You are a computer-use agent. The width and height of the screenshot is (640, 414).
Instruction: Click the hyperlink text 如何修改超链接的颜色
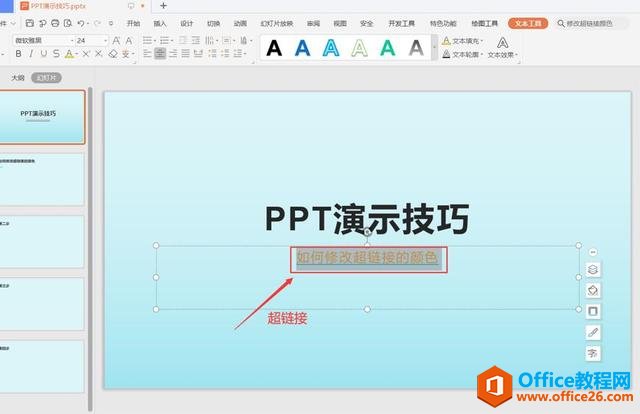tap(367, 257)
